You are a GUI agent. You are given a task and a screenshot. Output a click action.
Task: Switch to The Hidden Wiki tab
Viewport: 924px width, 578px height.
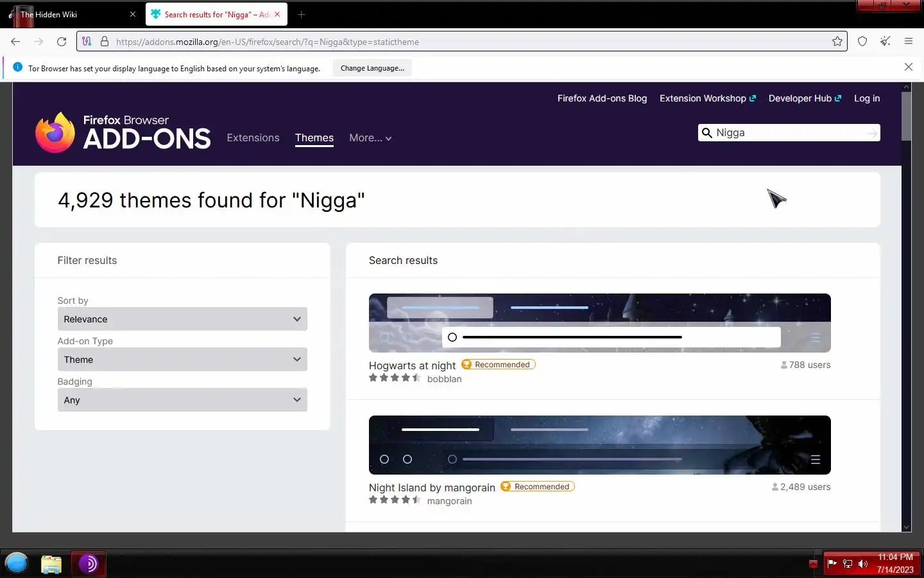click(x=71, y=14)
